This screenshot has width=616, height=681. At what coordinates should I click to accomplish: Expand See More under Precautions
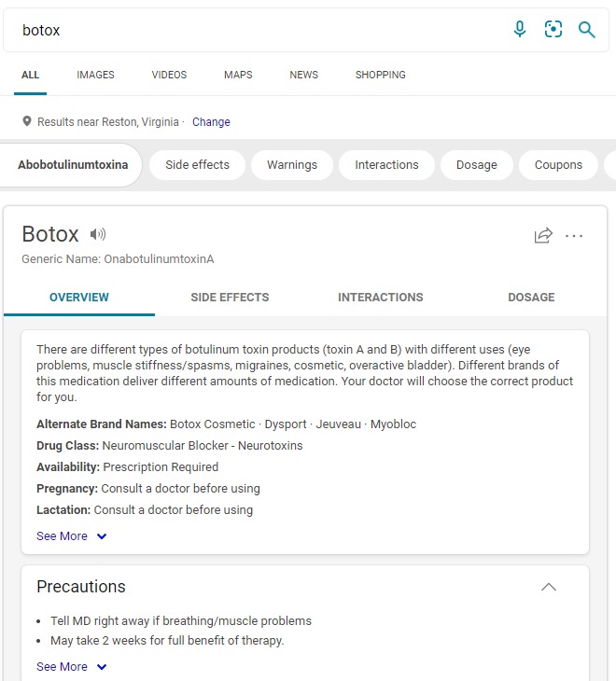72,667
